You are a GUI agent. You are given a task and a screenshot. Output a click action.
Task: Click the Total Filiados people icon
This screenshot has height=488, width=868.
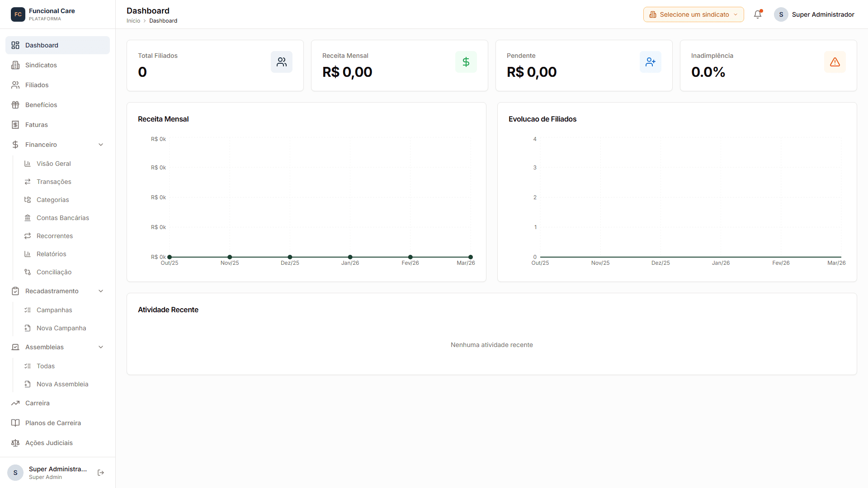coord(282,62)
